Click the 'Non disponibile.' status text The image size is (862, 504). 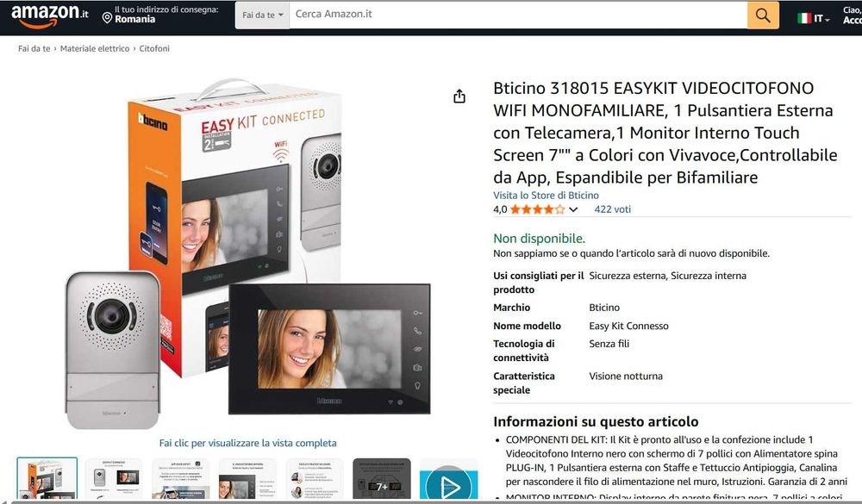click(540, 239)
